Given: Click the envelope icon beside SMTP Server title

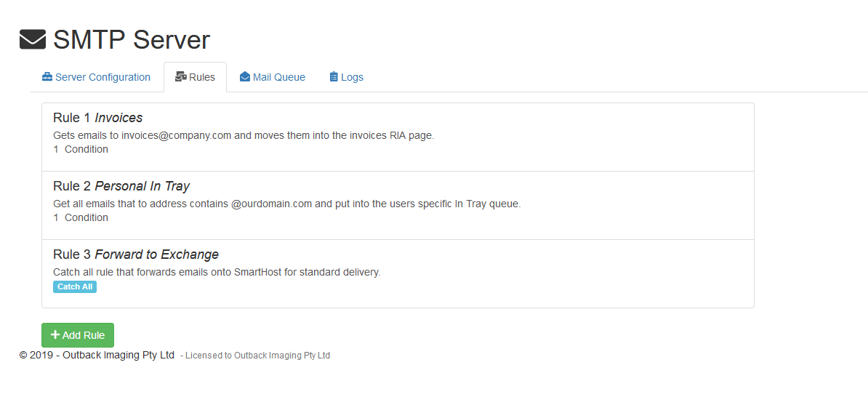Looking at the screenshot, I should 33,39.
